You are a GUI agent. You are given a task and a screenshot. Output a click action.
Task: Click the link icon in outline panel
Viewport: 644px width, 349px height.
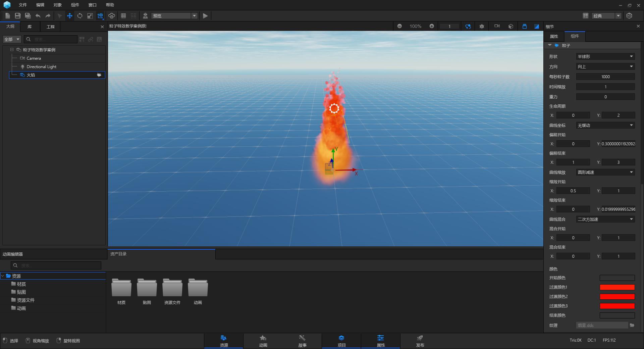tap(91, 39)
